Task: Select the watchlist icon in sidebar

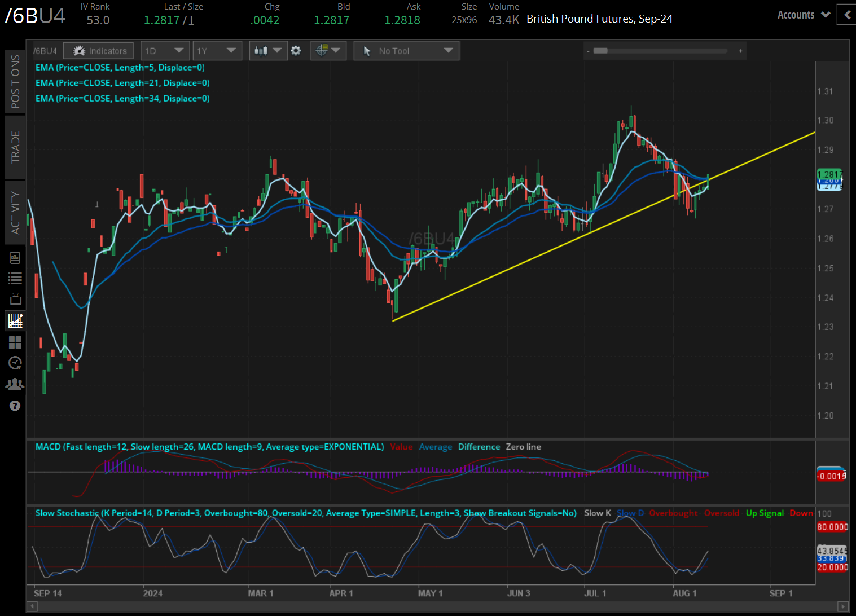Action: tap(15, 278)
